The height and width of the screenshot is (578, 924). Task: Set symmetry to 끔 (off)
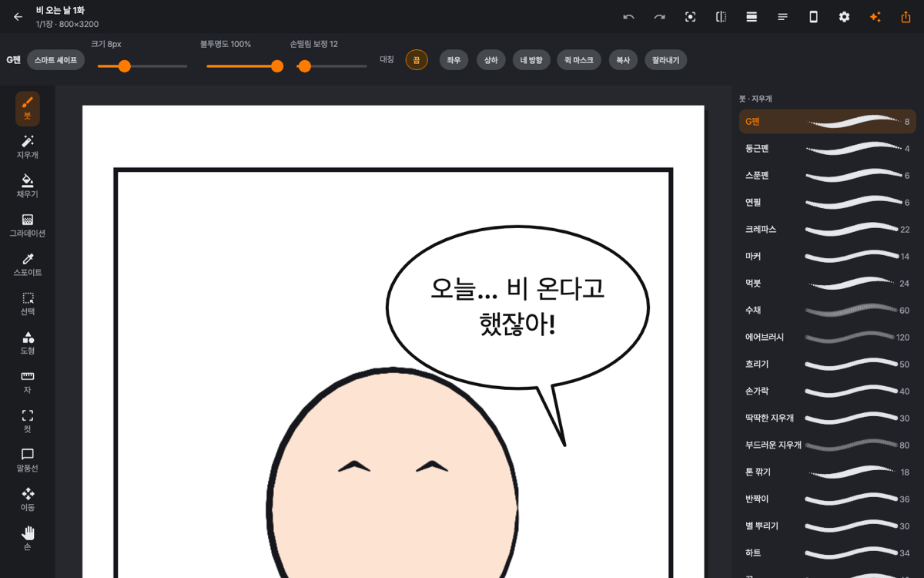pos(417,60)
